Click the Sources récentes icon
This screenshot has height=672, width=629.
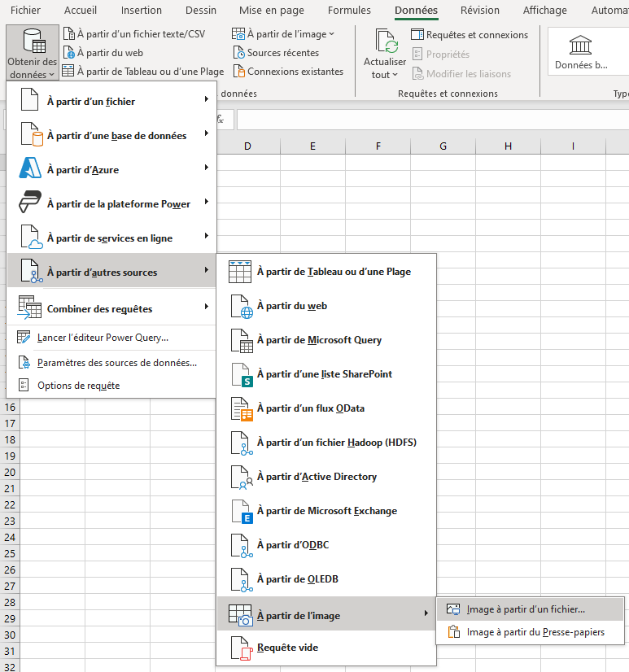(238, 52)
